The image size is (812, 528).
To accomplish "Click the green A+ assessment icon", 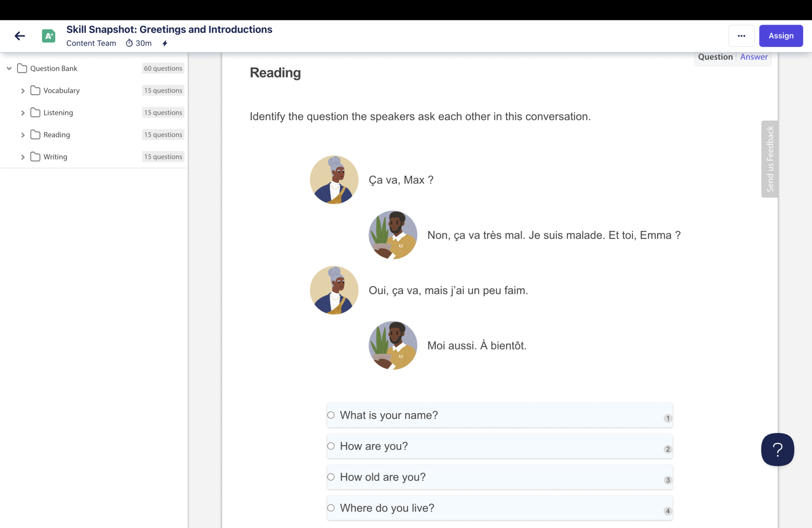I will 49,36.
